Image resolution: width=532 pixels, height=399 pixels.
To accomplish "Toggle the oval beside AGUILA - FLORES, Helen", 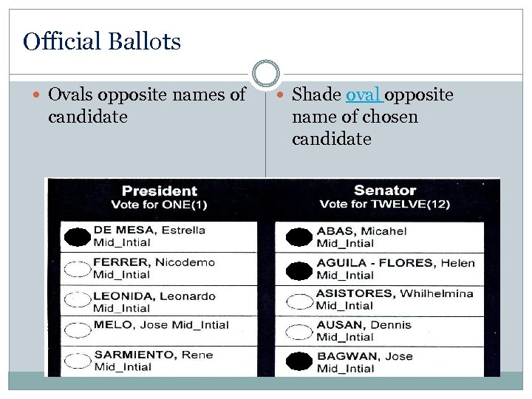I will coord(299,269).
